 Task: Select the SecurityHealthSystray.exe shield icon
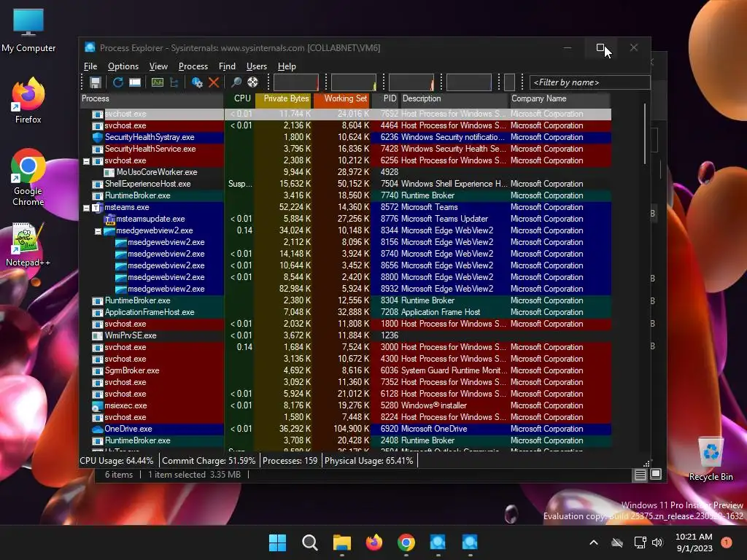(x=97, y=137)
